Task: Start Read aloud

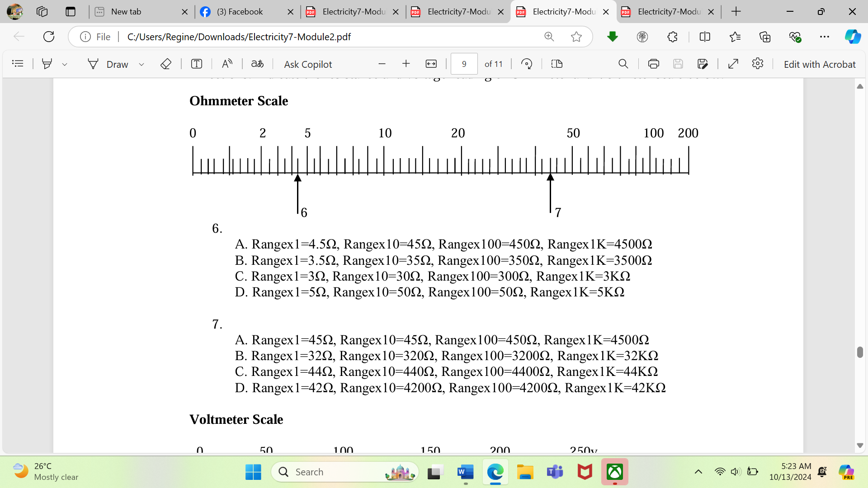Action: pyautogui.click(x=227, y=64)
